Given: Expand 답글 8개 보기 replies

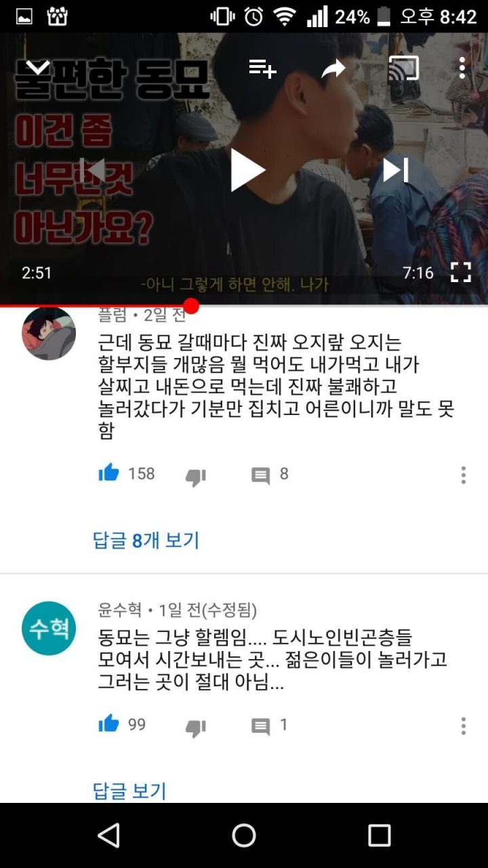Looking at the screenshot, I should pos(146,540).
